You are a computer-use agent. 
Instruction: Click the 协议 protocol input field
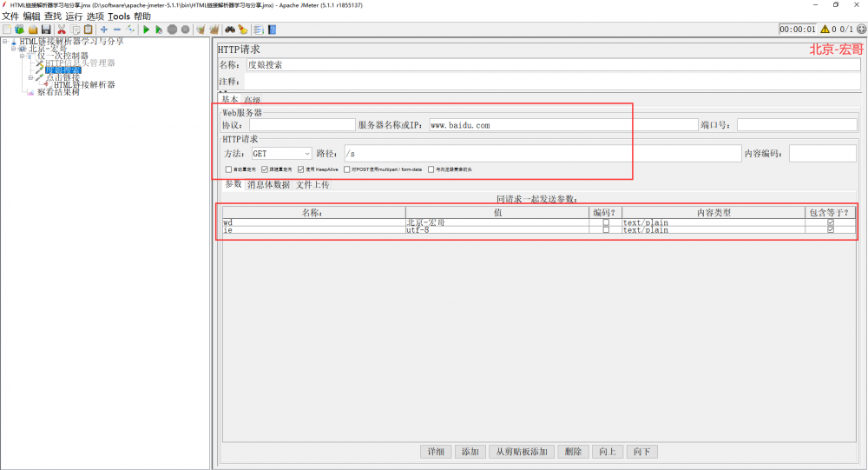pyautogui.click(x=302, y=125)
